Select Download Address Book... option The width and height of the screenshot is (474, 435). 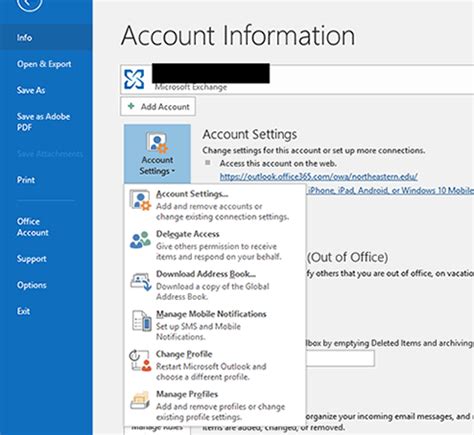tap(215, 285)
